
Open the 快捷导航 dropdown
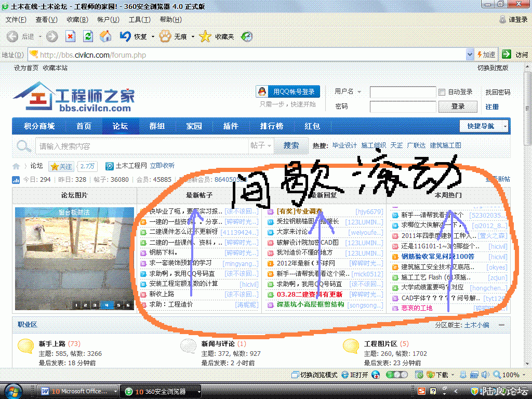coord(484,126)
